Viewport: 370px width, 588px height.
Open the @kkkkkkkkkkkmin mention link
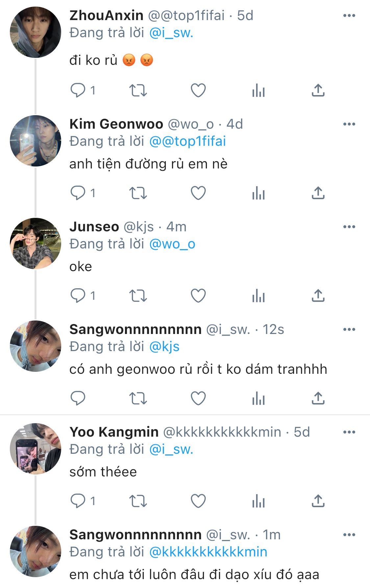coord(208,552)
